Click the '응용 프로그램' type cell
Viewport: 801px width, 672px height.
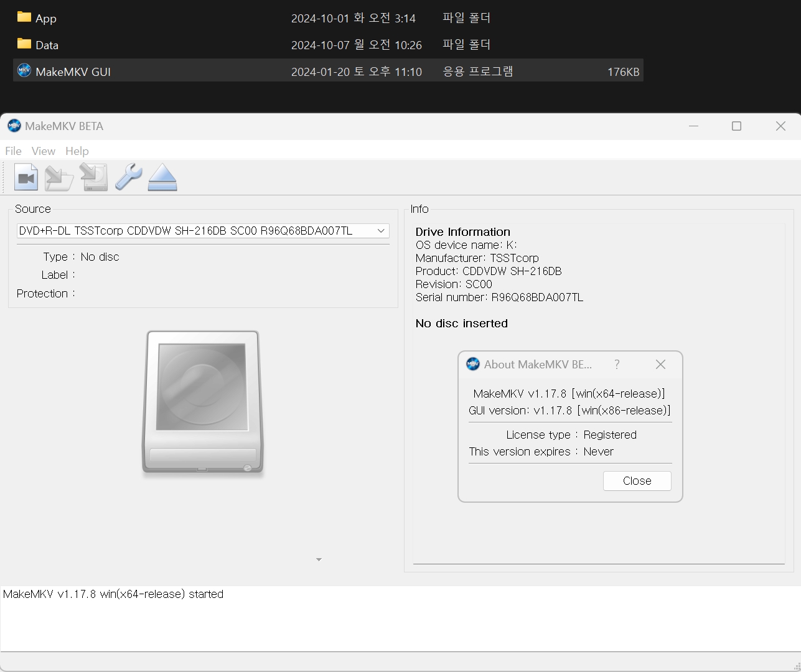point(478,72)
